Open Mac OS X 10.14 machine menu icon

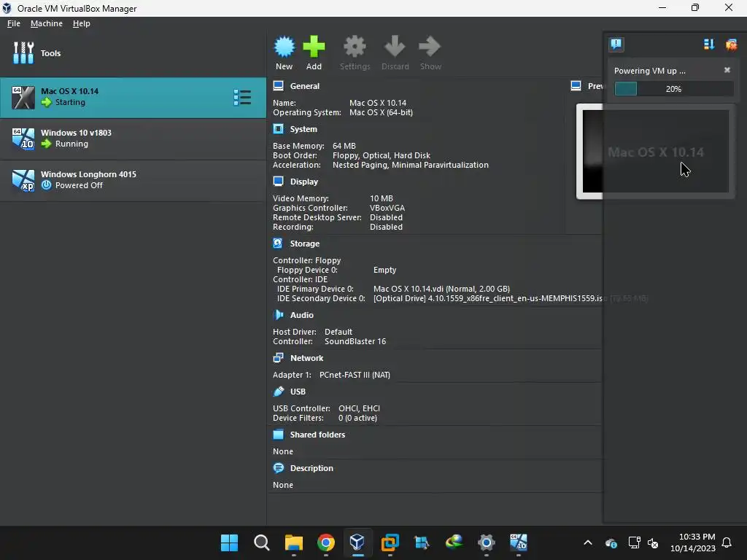tap(242, 97)
